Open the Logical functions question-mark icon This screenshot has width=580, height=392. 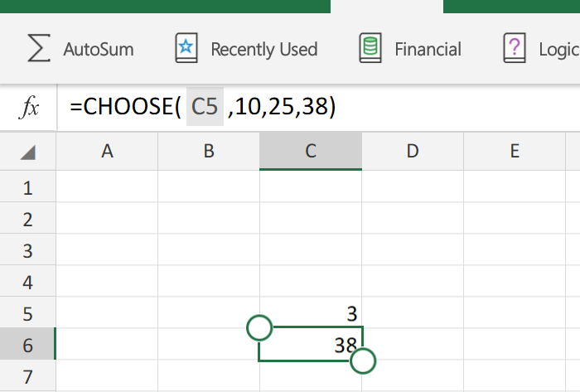tap(515, 48)
